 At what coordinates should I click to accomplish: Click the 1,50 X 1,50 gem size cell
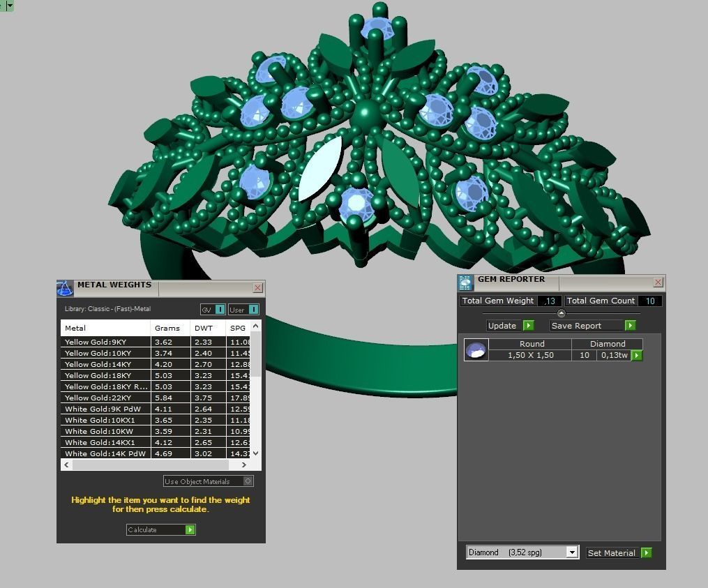coord(531,356)
